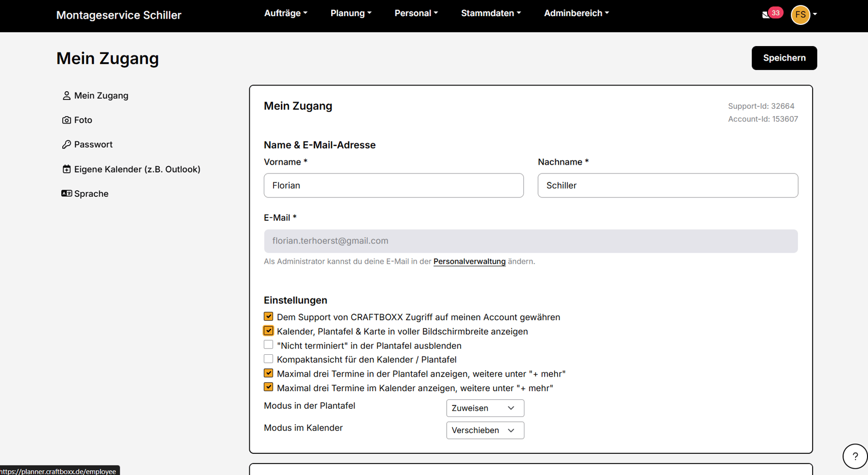
Task: Open the Modus im Kalender dropdown
Action: (x=485, y=430)
